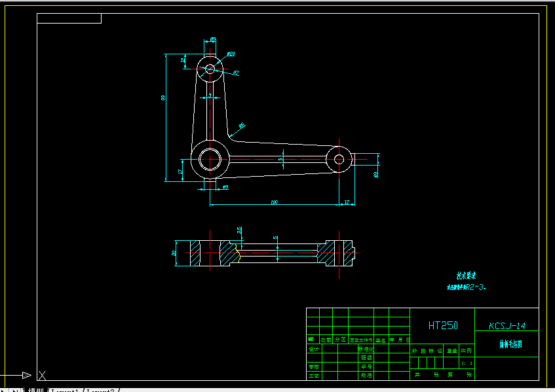Click the 设计 cell in title block
The height and width of the screenshot is (392, 555).
(314, 349)
